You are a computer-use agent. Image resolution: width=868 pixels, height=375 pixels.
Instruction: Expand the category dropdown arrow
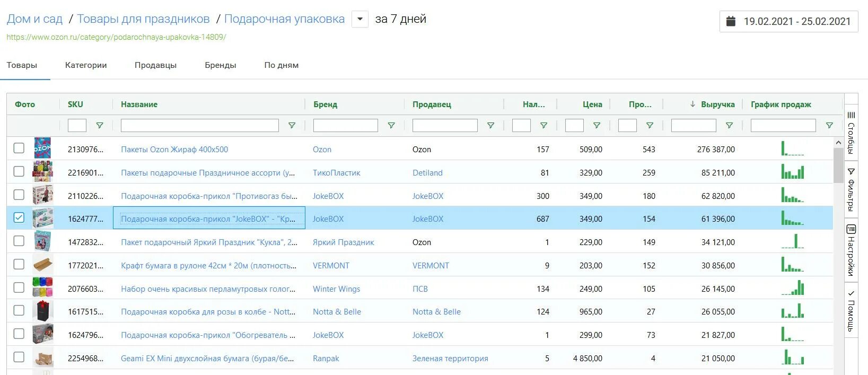pyautogui.click(x=360, y=20)
